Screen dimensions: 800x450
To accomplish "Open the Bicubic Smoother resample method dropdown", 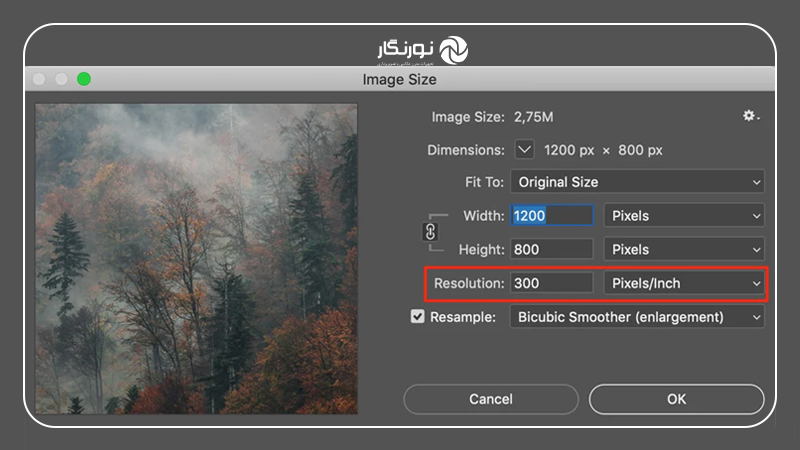I will click(637, 317).
